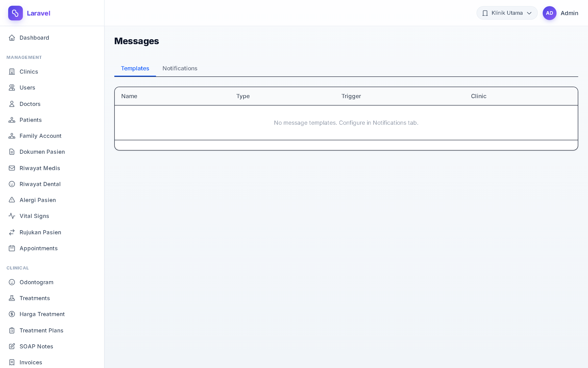The height and width of the screenshot is (368, 588).
Task: Click the Trigger column header
Action: point(351,96)
